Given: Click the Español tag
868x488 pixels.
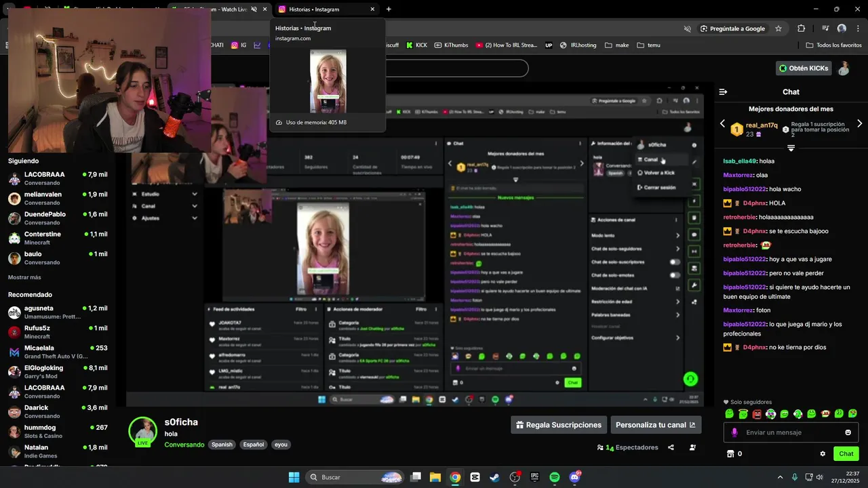Looking at the screenshot, I should 254,445.
